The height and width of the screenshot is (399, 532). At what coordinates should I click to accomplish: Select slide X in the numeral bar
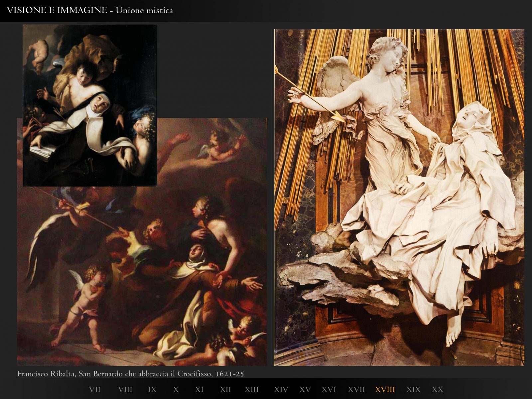(176, 389)
